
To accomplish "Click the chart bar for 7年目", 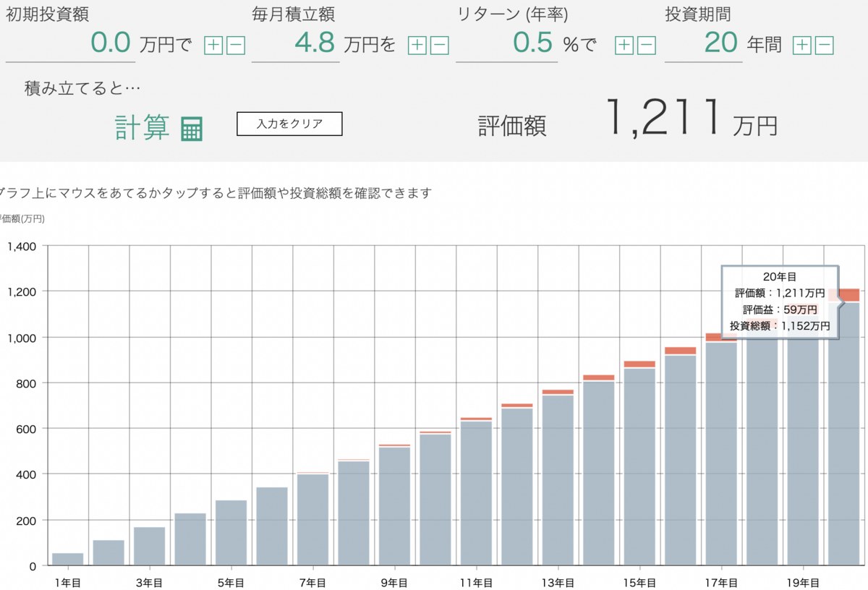I will [313, 519].
